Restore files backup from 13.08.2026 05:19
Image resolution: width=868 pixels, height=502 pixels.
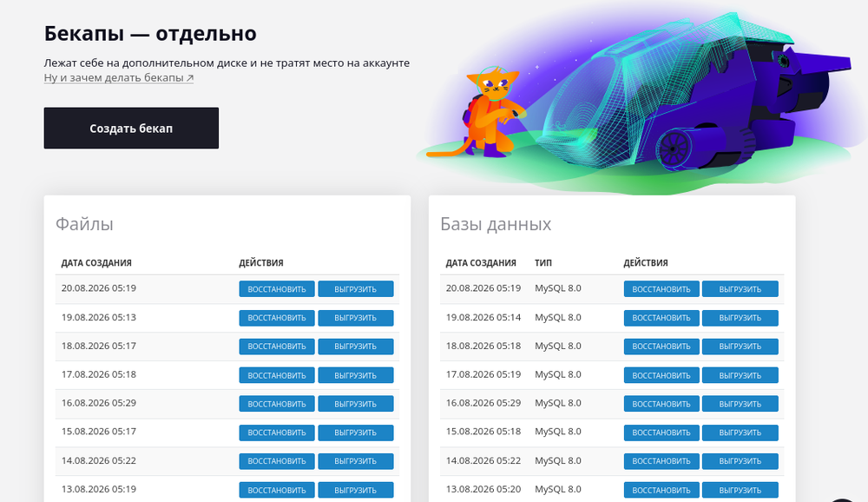277,490
